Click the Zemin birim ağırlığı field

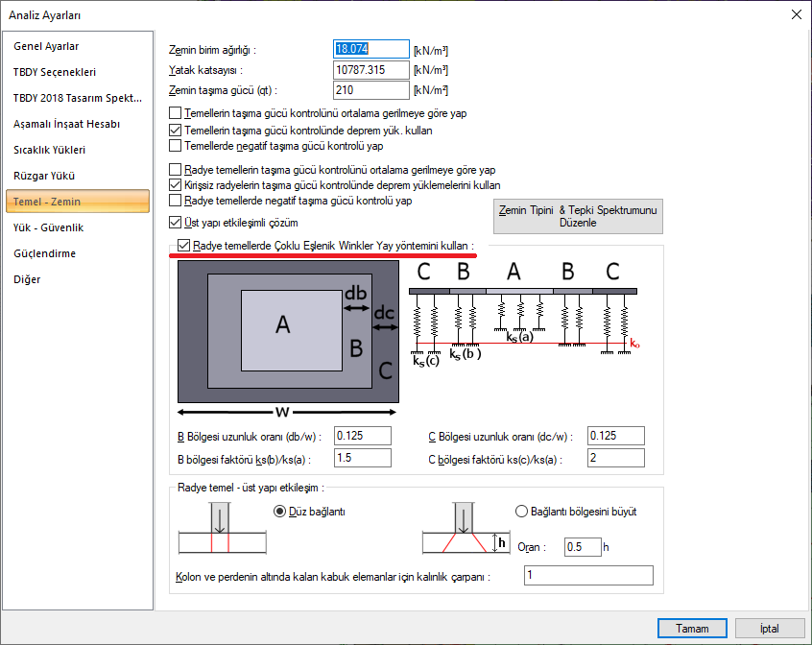(x=371, y=49)
